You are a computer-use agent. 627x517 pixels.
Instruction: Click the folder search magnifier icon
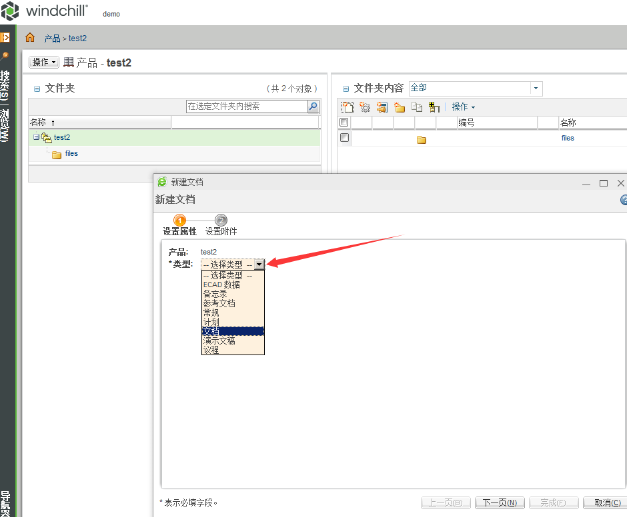[x=312, y=106]
